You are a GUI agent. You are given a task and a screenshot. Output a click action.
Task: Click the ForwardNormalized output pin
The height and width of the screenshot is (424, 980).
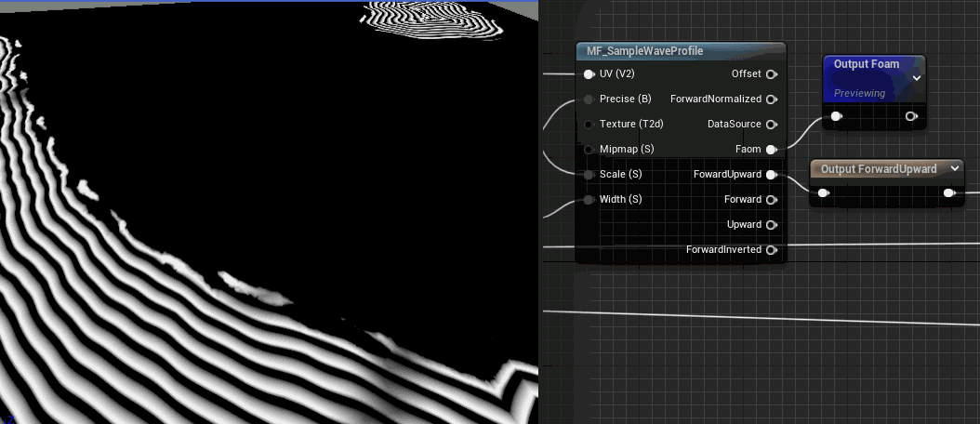pyautogui.click(x=771, y=99)
